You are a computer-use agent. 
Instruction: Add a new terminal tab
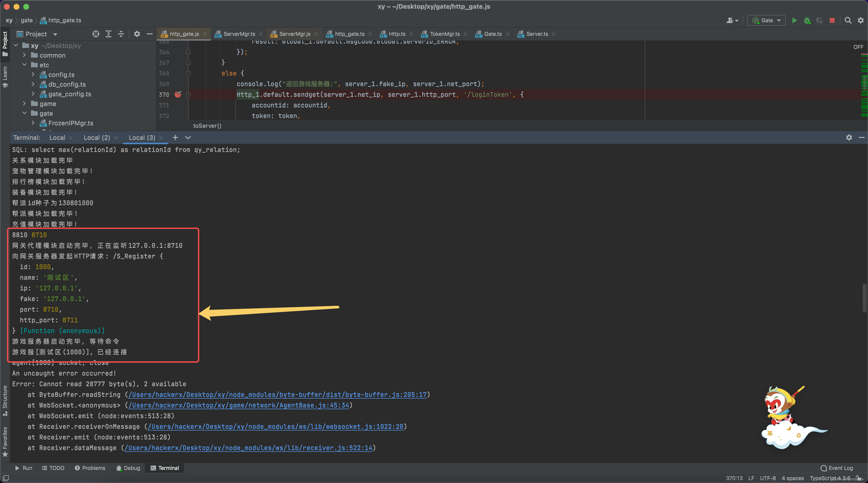click(175, 137)
